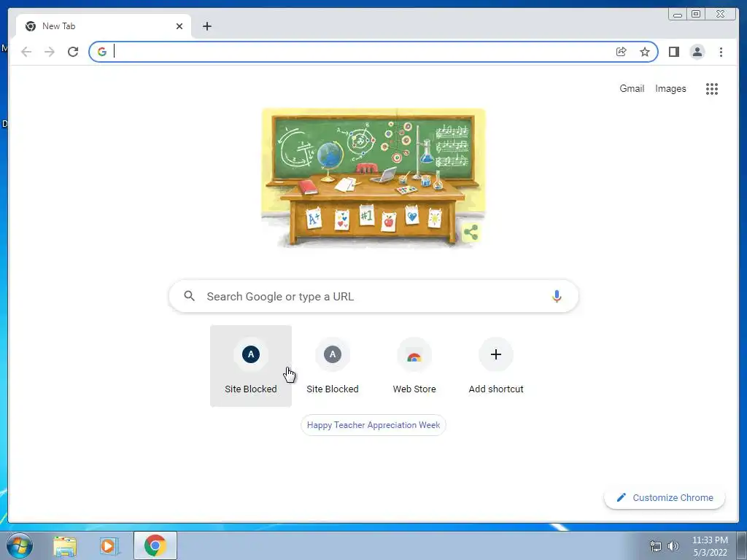Open a new tab with the plus button

206,26
